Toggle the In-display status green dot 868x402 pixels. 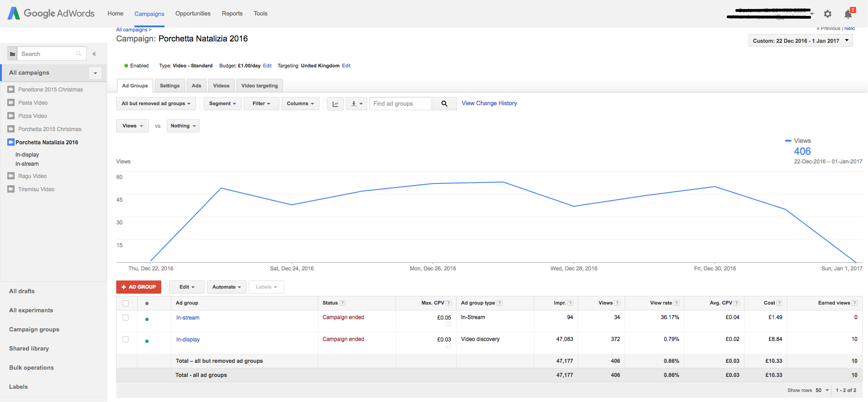pyautogui.click(x=147, y=341)
